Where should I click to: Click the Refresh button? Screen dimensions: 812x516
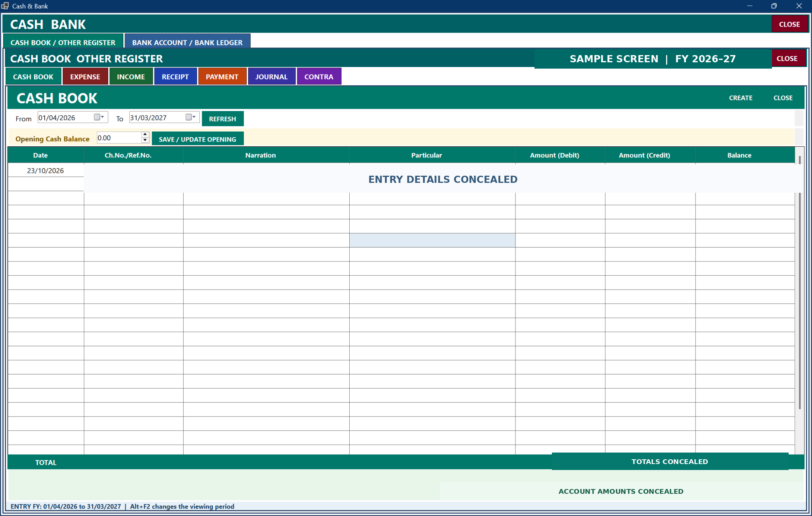[x=222, y=119]
